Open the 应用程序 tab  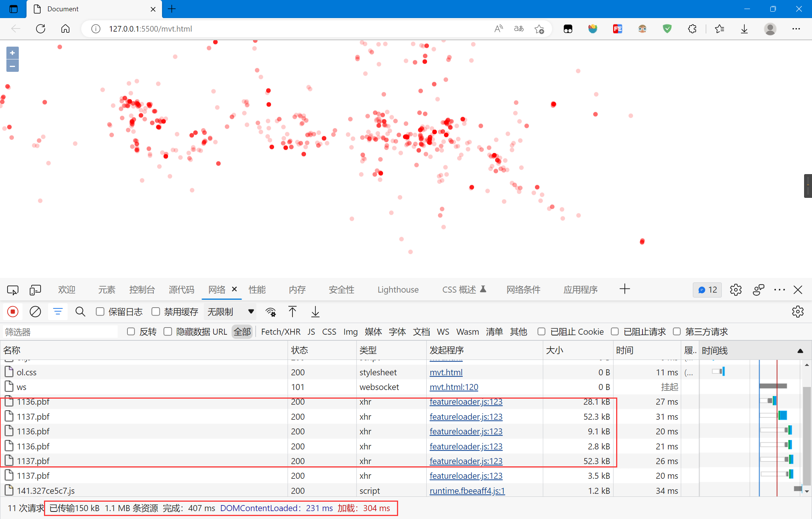(x=580, y=290)
